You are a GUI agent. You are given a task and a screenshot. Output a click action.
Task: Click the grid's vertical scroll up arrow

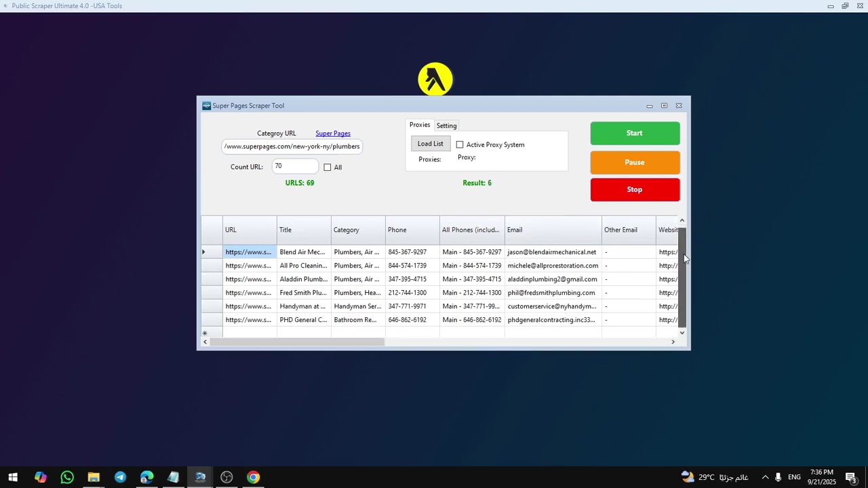(x=682, y=220)
